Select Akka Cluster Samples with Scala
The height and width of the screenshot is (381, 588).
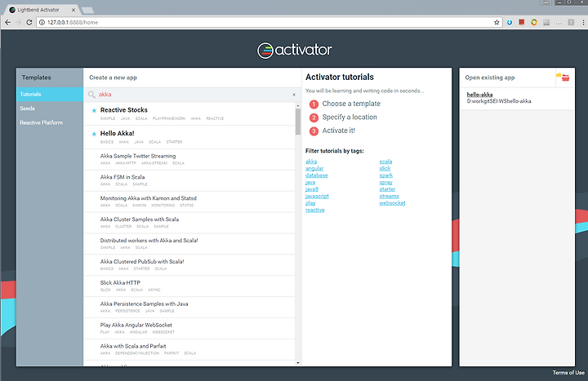click(189, 223)
